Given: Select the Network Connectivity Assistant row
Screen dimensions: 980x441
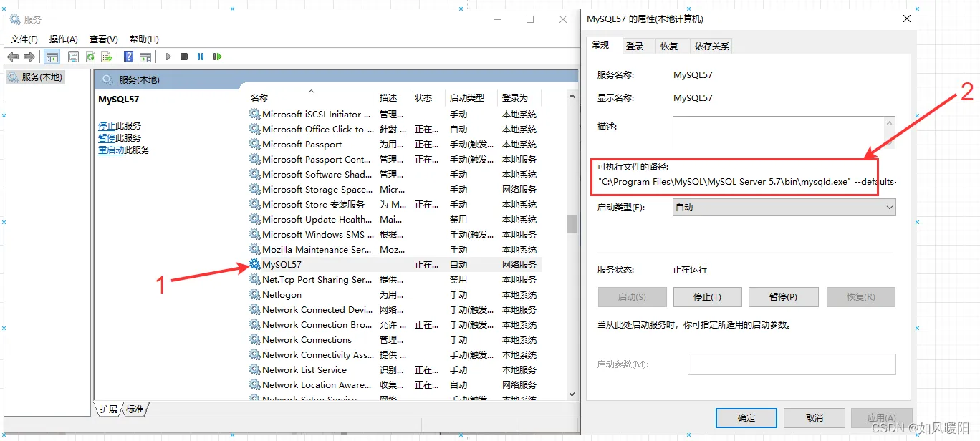Looking at the screenshot, I should pos(394,355).
